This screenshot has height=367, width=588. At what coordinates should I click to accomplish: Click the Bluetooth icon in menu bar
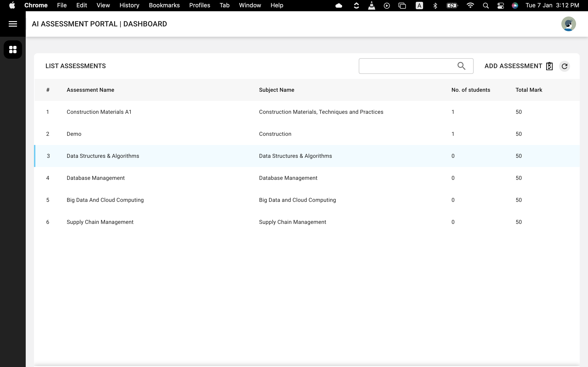pyautogui.click(x=435, y=5)
